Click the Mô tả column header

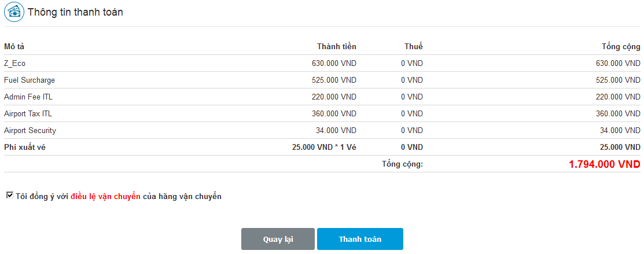coord(14,46)
